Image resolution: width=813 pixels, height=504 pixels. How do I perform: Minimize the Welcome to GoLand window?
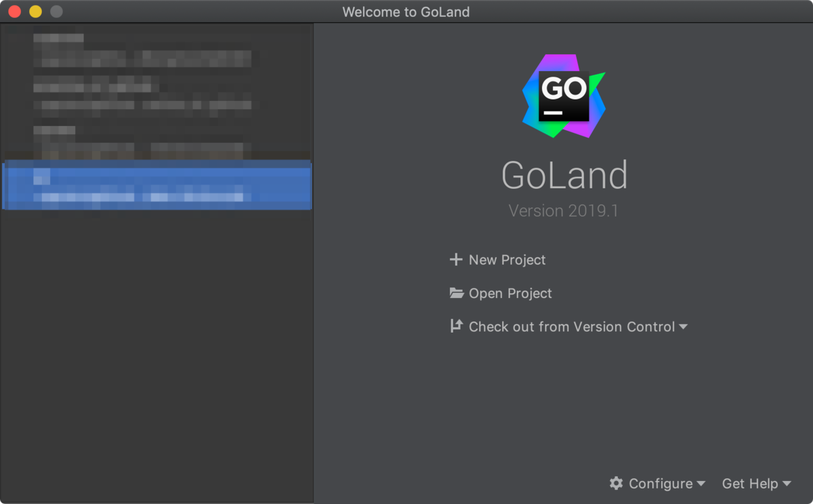(35, 12)
